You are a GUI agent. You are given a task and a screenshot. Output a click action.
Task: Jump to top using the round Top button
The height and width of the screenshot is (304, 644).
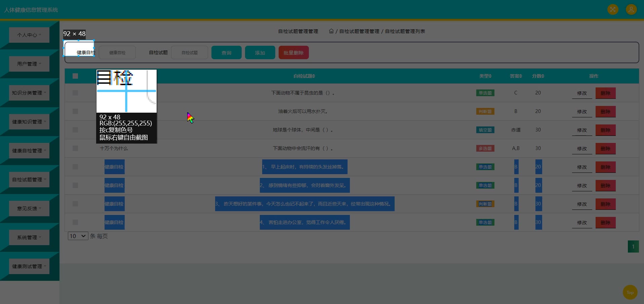pyautogui.click(x=630, y=292)
